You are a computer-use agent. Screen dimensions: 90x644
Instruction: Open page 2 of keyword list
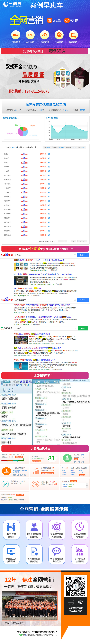click(73, 241)
